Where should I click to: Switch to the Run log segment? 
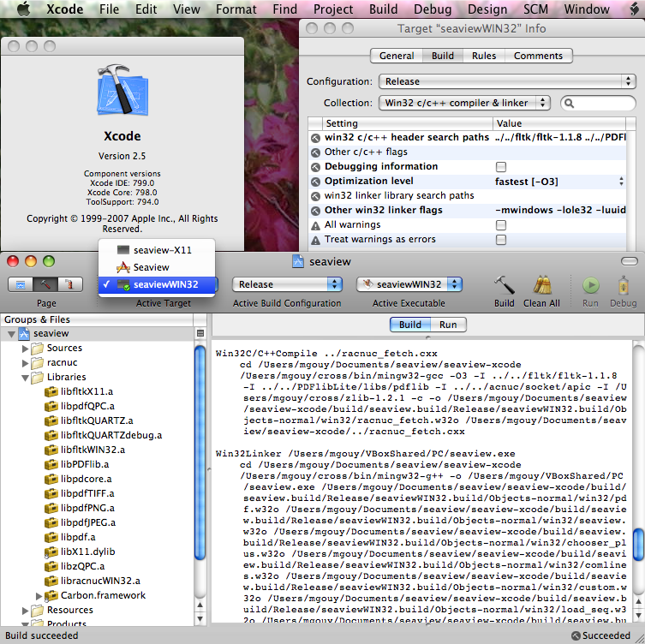tap(448, 325)
